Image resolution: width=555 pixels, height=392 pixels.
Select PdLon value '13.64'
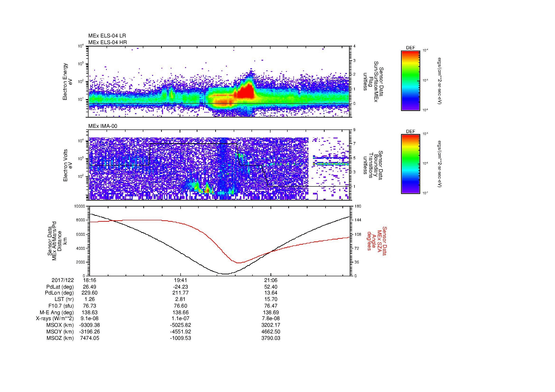[271, 293]
